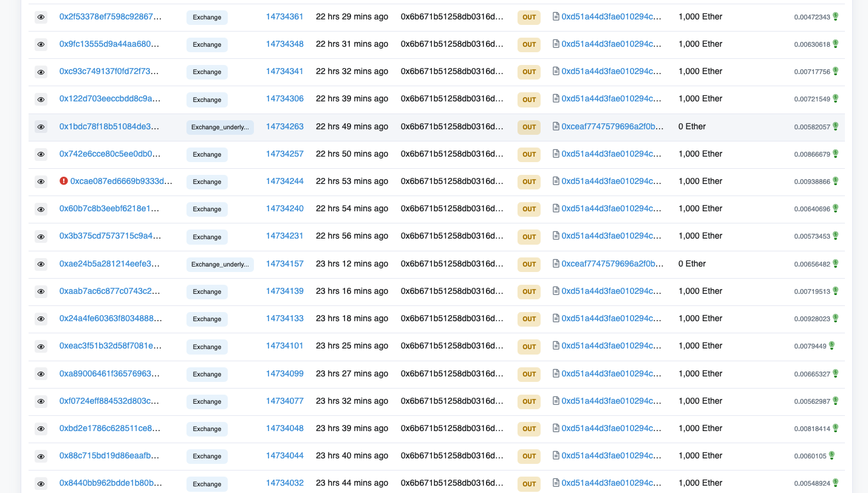Viewport: 868px width, 493px height.
Task: Click Exchange tag for transaction 0xbd2e1786c628511ce8
Action: (x=207, y=429)
